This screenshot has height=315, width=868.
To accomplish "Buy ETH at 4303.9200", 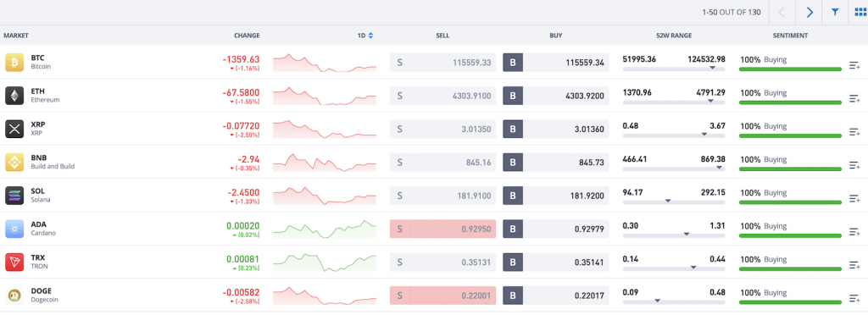I will [x=556, y=96].
